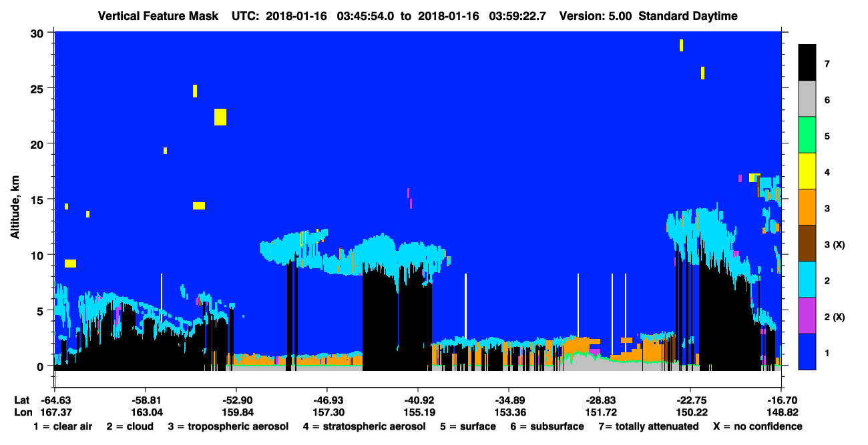Click the orange tropospheric aerosol swatch (3)

(x=807, y=207)
